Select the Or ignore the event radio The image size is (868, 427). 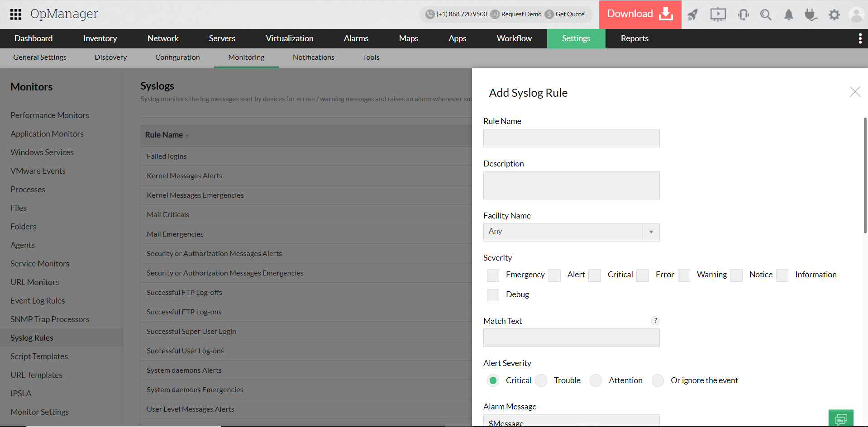pos(658,380)
